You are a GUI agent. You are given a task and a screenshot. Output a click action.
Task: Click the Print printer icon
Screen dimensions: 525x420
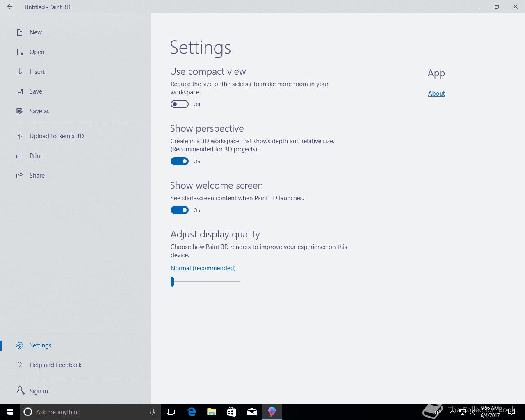point(20,156)
